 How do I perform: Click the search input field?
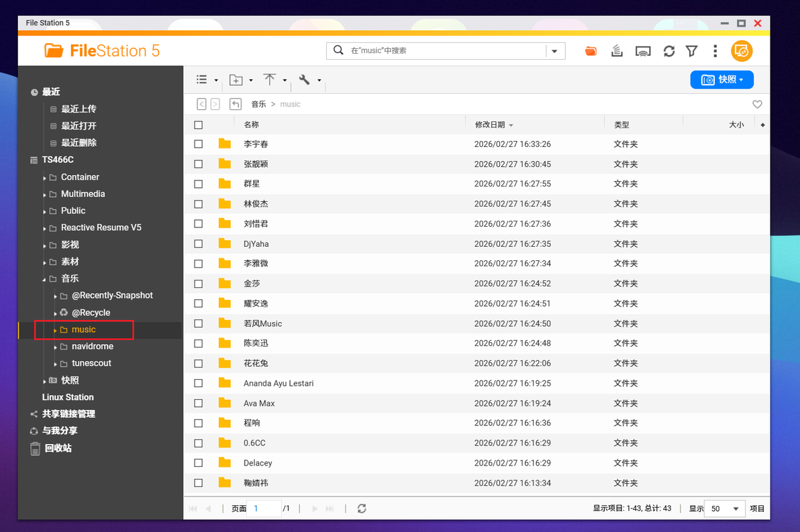[x=446, y=50]
